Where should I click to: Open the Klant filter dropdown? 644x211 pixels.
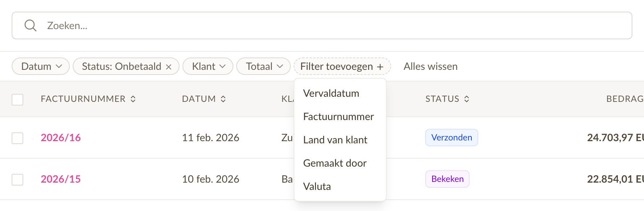[208, 66]
